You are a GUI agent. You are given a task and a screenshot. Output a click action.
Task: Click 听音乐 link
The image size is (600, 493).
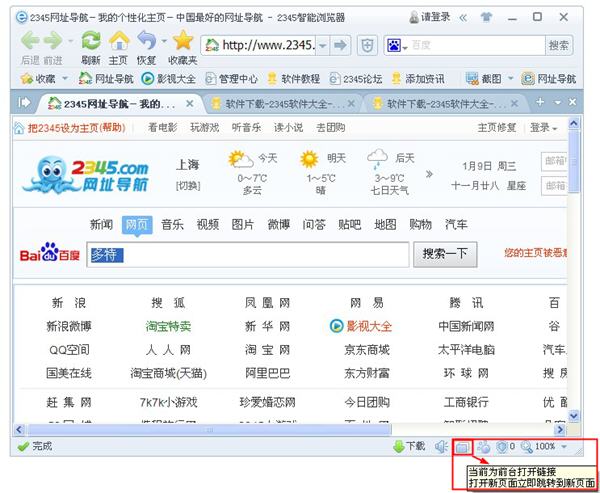pyautogui.click(x=247, y=127)
